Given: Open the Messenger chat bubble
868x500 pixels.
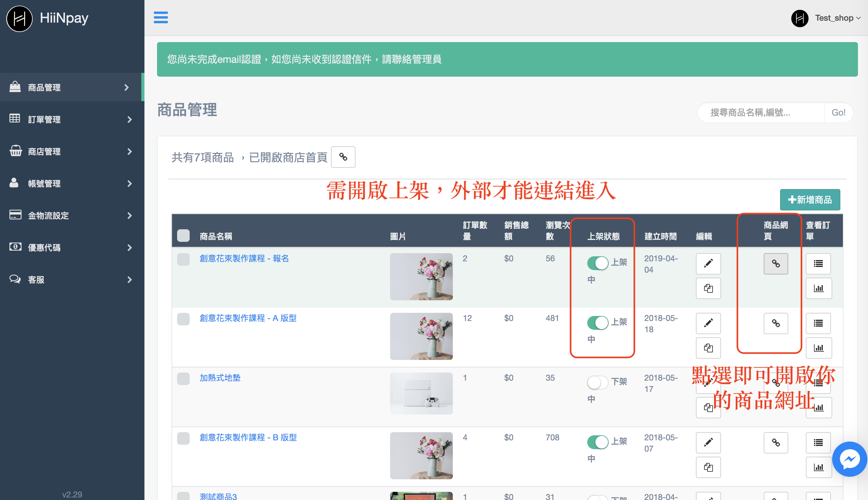Looking at the screenshot, I should tap(849, 459).
